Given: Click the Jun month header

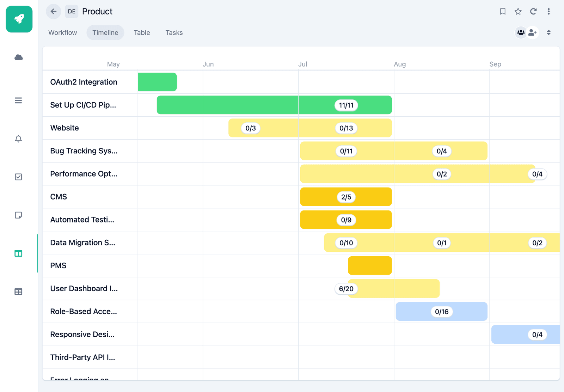Looking at the screenshot, I should point(208,64).
